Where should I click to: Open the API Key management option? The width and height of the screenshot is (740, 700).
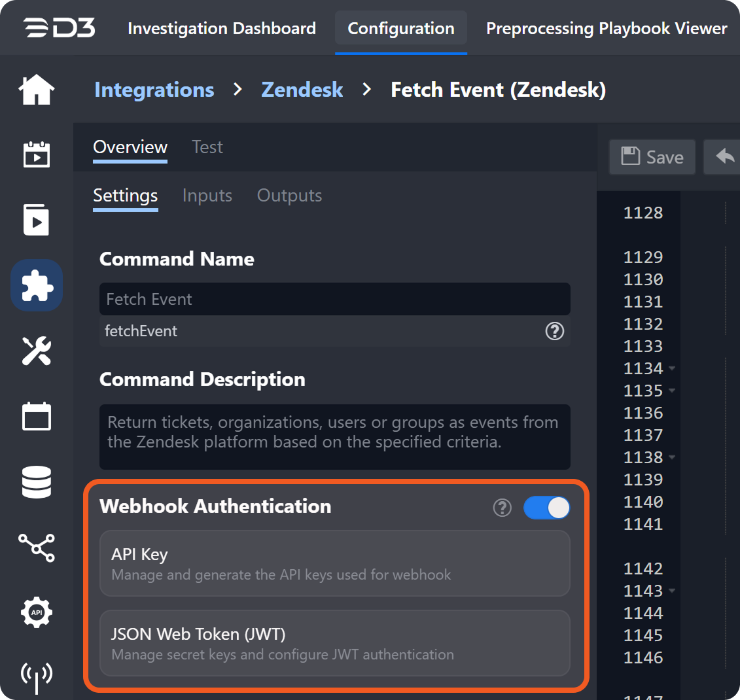334,563
